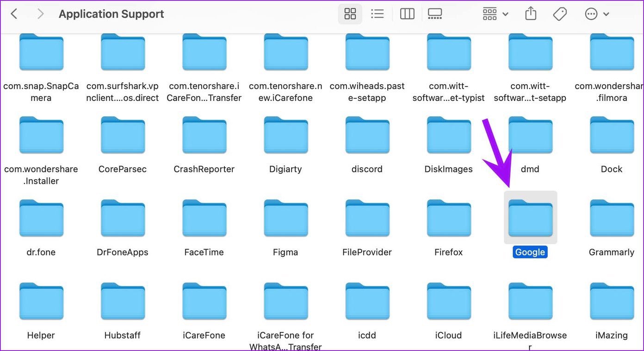644x351 pixels.
Task: Select the FileProvider folder icon
Action: pos(367,218)
